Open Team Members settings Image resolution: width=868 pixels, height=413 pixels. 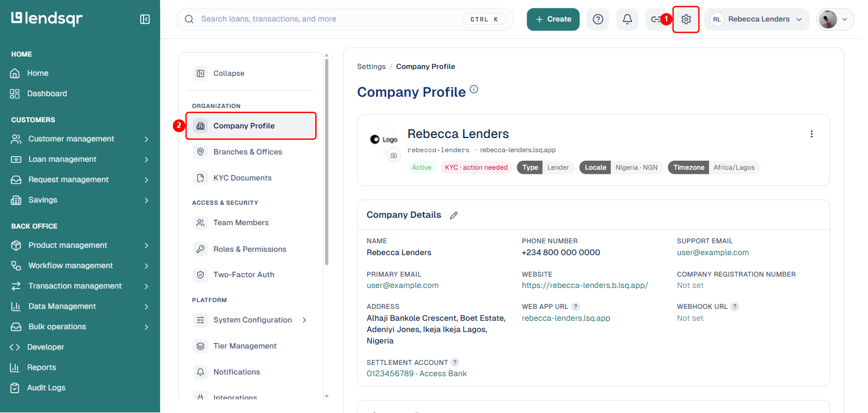(x=251, y=223)
